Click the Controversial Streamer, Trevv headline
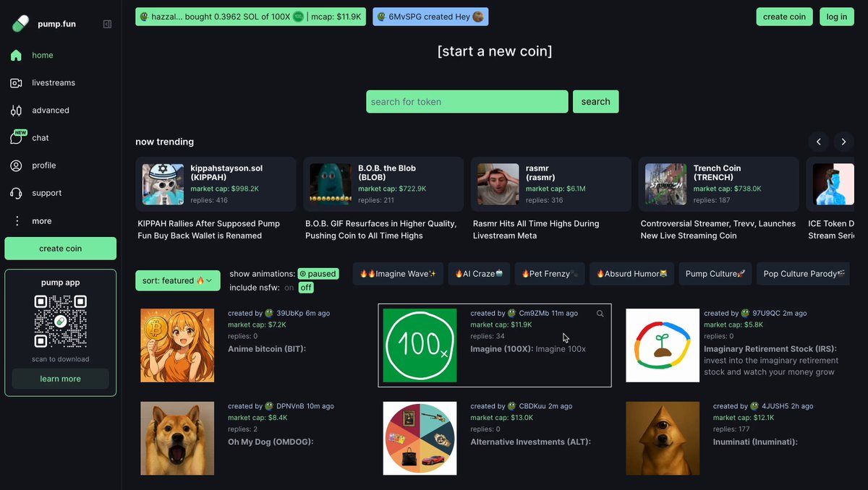This screenshot has width=868, height=490. [718, 230]
